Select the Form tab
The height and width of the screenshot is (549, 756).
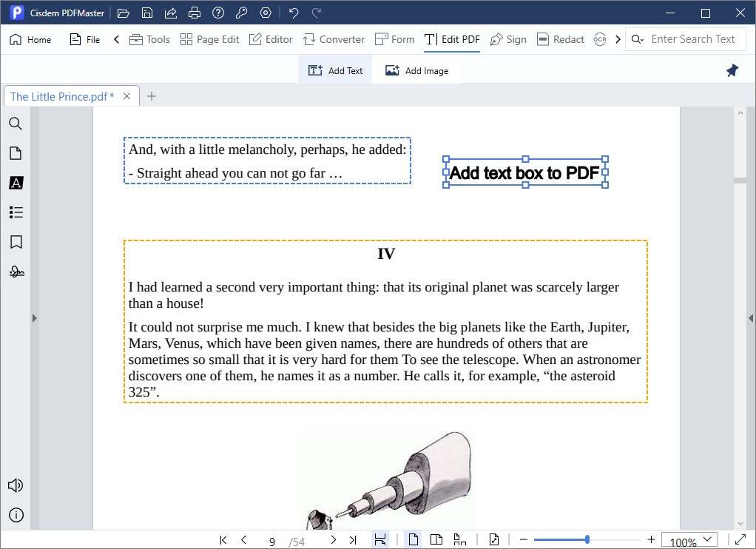coord(394,39)
